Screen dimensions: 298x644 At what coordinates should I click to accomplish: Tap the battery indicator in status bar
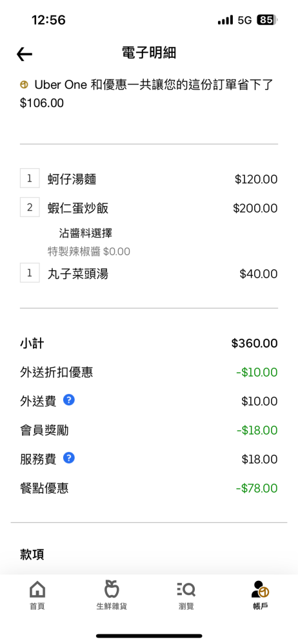pos(268,20)
